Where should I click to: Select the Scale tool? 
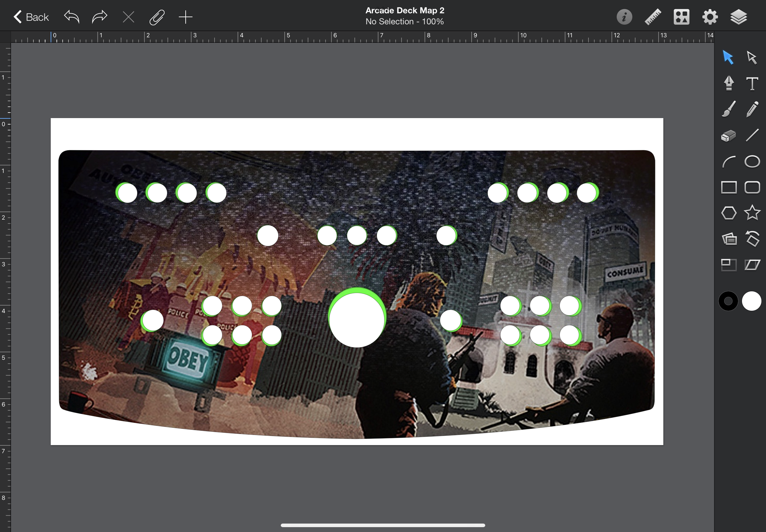(729, 265)
